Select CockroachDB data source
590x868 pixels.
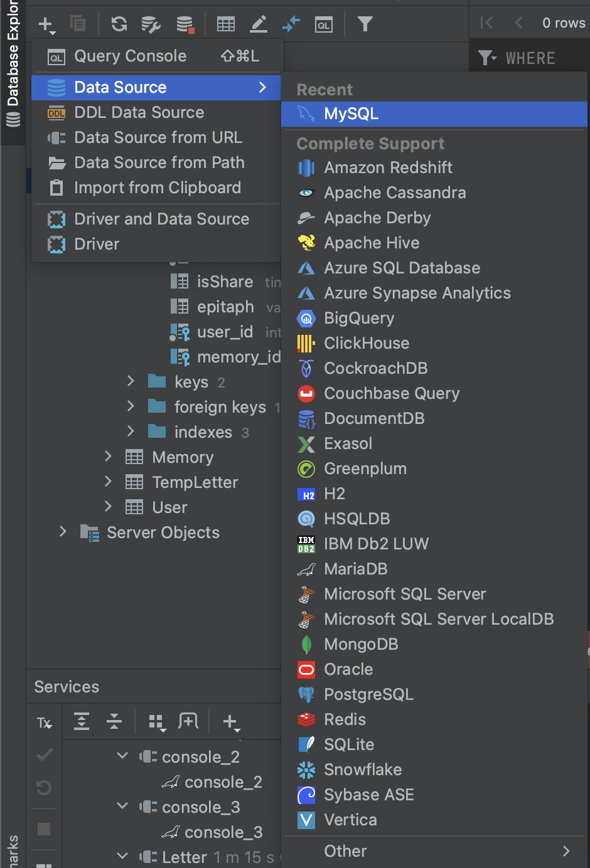pyautogui.click(x=434, y=368)
